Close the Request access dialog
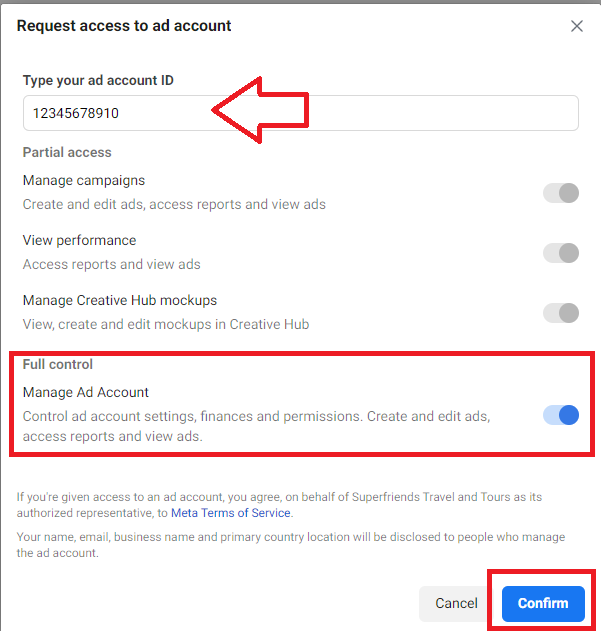This screenshot has height=631, width=601. [x=576, y=26]
